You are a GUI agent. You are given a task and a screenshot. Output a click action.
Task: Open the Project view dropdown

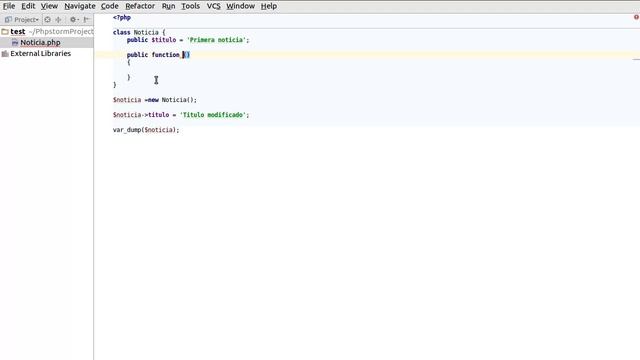pyautogui.click(x=22, y=20)
